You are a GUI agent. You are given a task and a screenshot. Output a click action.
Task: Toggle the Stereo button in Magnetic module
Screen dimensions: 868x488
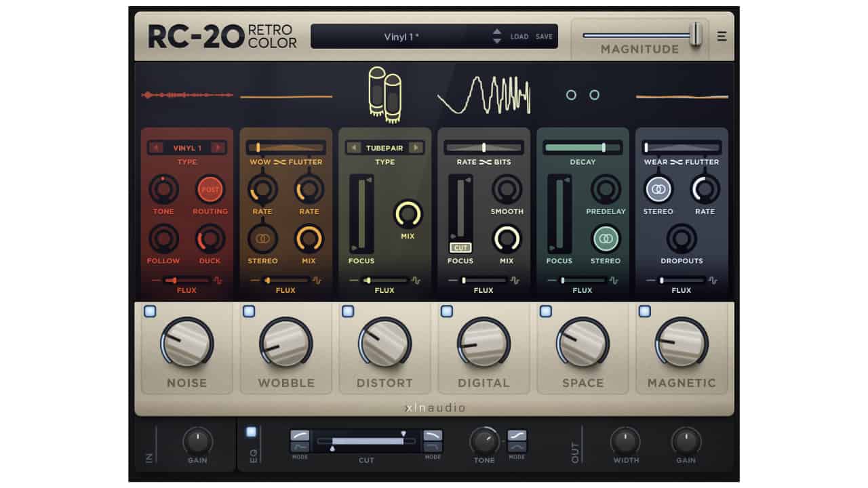click(658, 190)
